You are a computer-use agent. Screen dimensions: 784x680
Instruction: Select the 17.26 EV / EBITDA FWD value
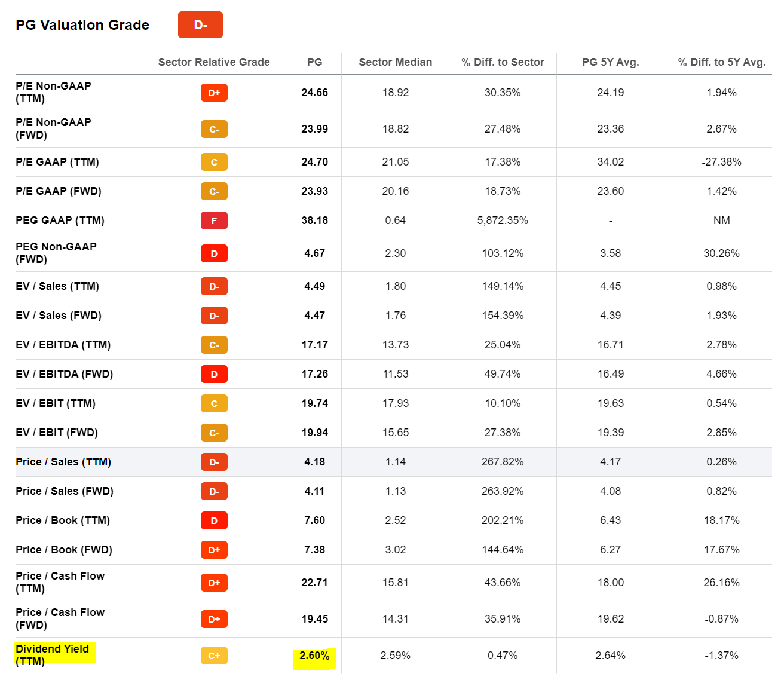(x=314, y=374)
